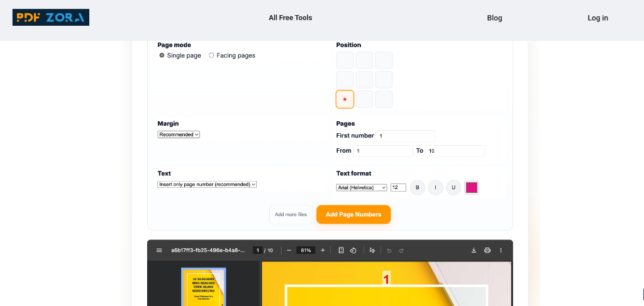Click the To page input field

455,151
